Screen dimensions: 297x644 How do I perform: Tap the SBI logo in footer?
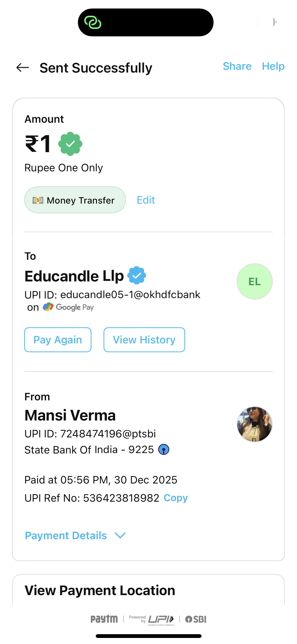196,619
